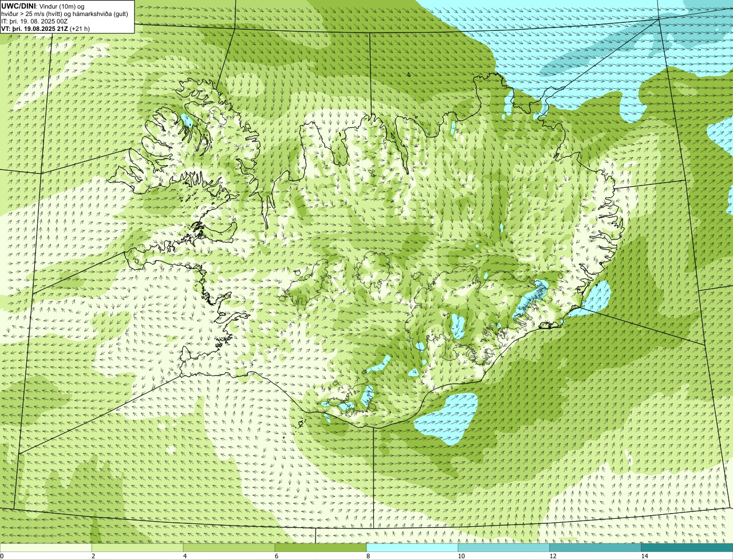Click the "VT: þri. 19.08.2025 21Z (+21 h)" line
Screen dimensions: 733x560
tap(45, 29)
